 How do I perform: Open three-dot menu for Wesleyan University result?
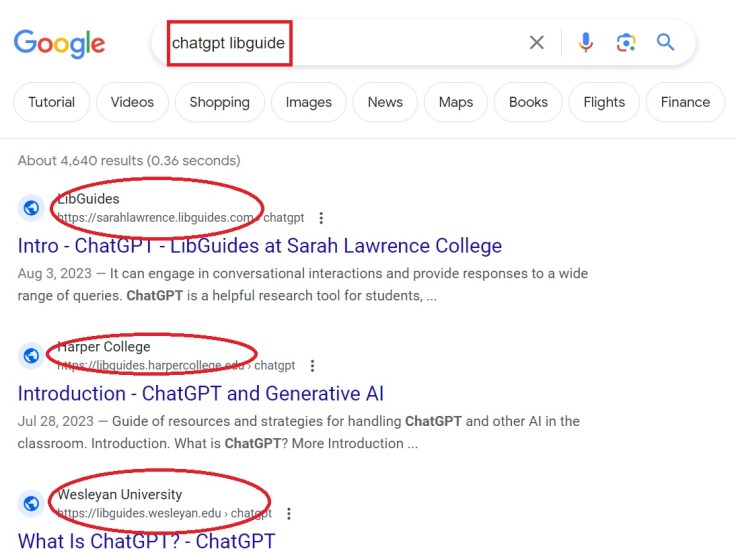pyautogui.click(x=289, y=514)
